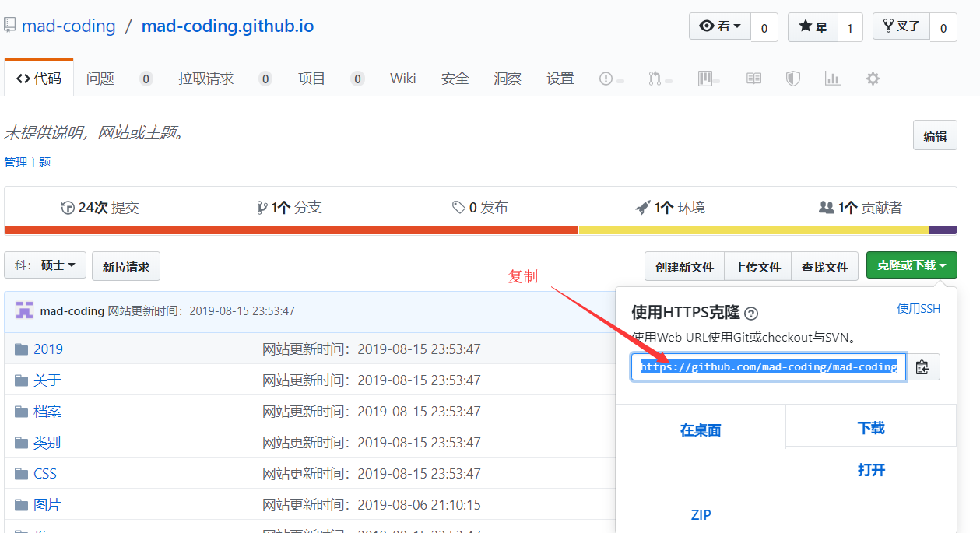The height and width of the screenshot is (533, 980).
Task: Click the 编辑 button
Action: click(x=935, y=135)
